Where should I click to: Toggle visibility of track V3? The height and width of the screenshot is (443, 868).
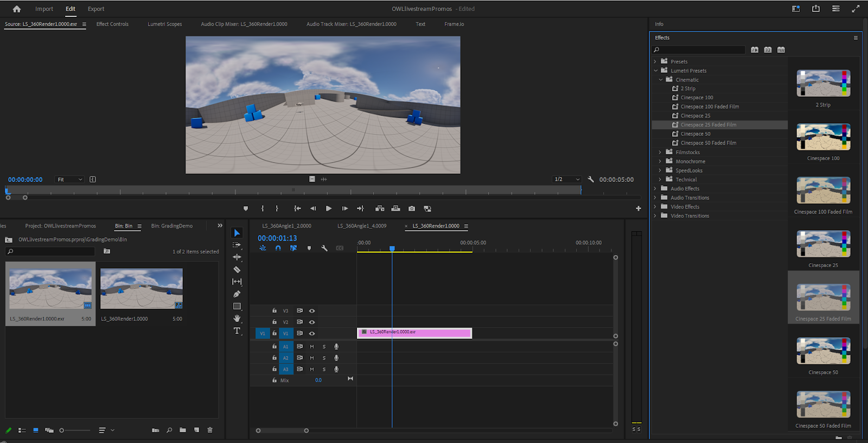click(x=312, y=311)
